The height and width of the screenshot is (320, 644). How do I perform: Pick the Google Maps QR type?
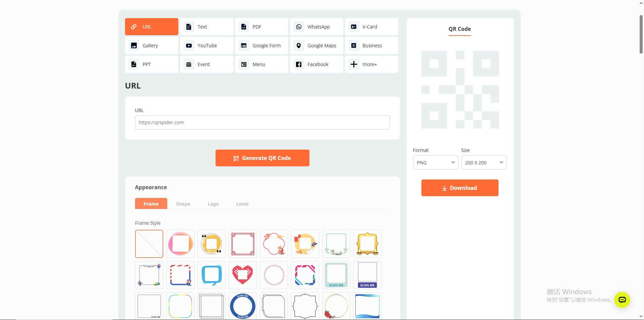(x=316, y=45)
